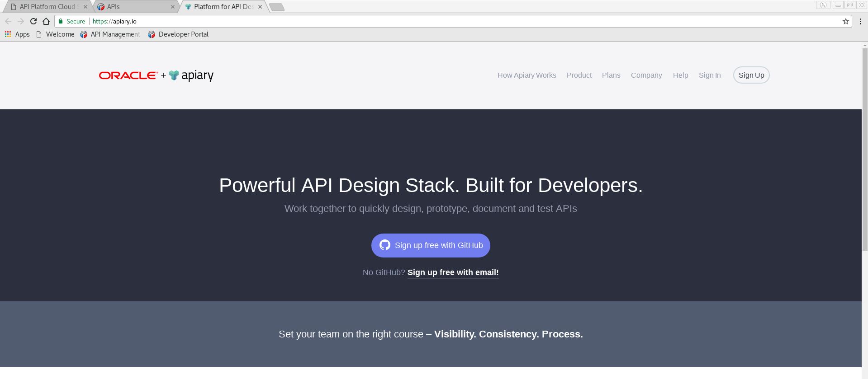Click the Oracle Apiary logo
The image size is (868, 379).
coord(156,75)
